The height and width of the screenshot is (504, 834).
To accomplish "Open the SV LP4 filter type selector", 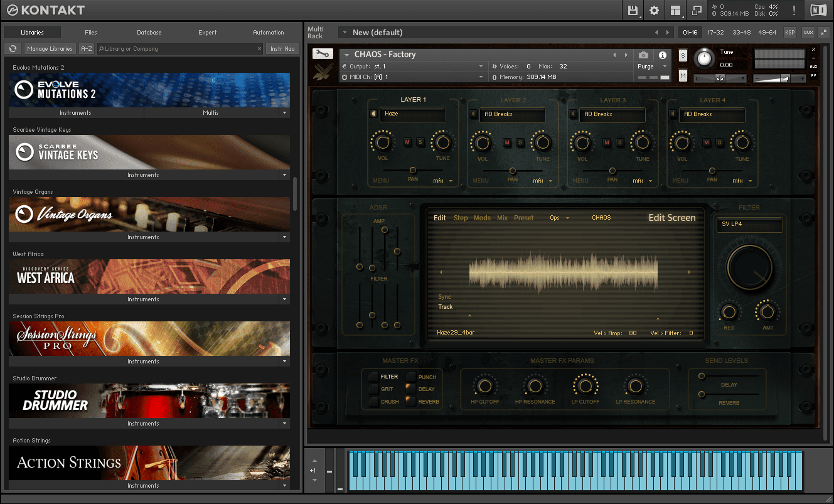I will pyautogui.click(x=749, y=225).
